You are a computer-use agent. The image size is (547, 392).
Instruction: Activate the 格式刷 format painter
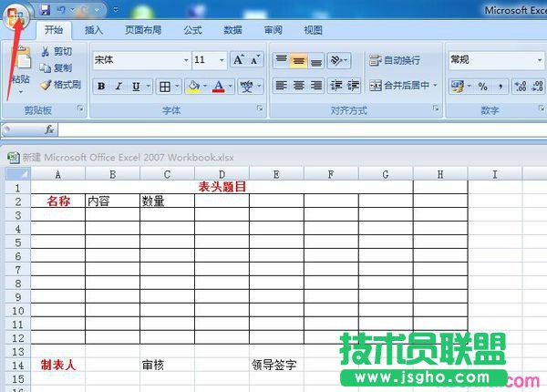point(61,85)
